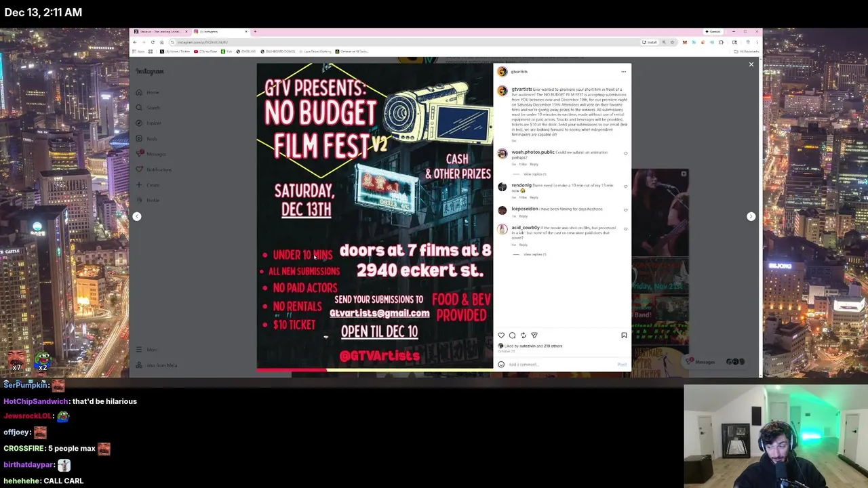Open Instagram Search in sidebar
868x488 pixels.
149,108
